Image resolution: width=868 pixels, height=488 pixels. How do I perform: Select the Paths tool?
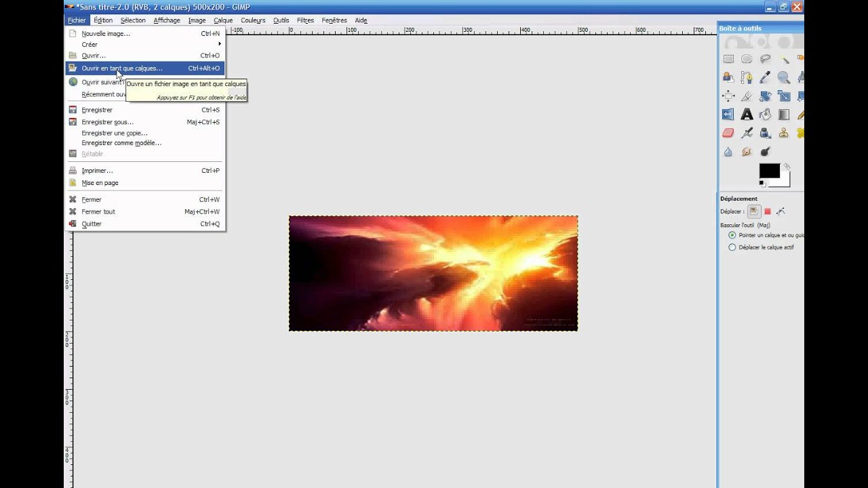[x=747, y=77]
